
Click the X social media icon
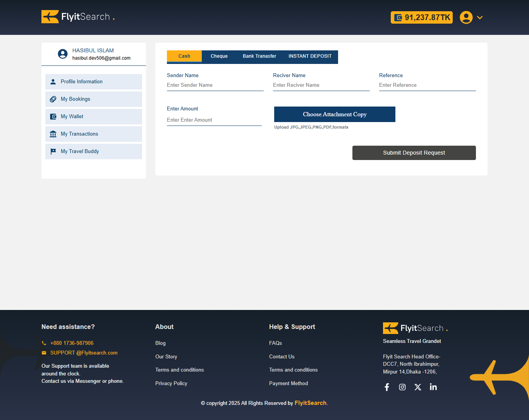click(x=418, y=387)
